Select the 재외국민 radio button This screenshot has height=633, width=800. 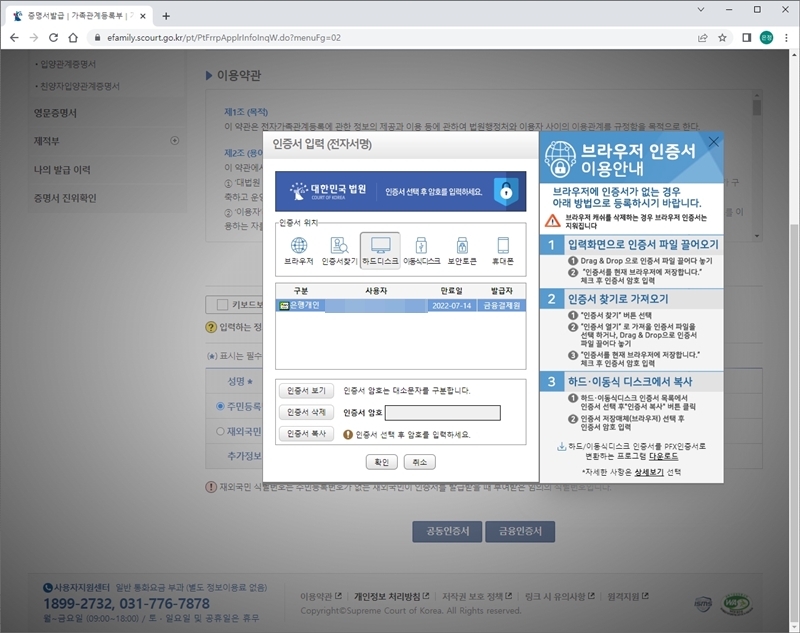(x=220, y=432)
